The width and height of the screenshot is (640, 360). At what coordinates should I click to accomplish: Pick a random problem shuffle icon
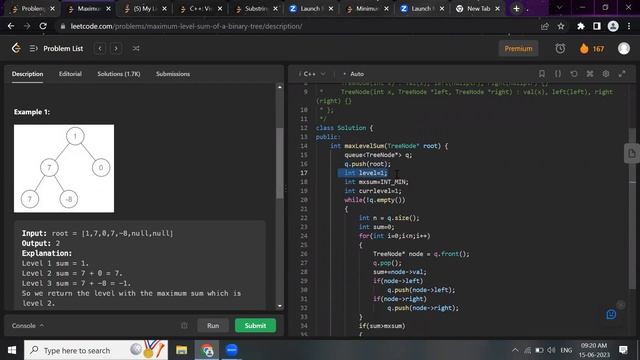136,49
